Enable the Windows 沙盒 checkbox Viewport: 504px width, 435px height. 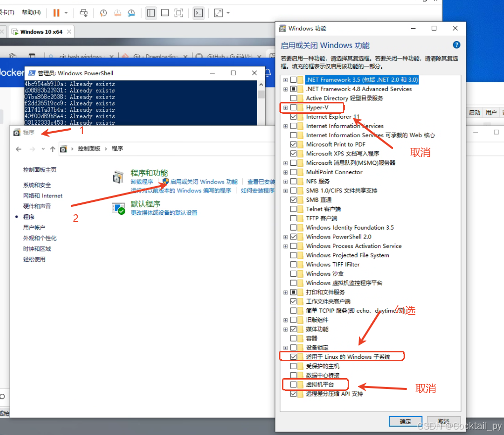pyautogui.click(x=293, y=274)
